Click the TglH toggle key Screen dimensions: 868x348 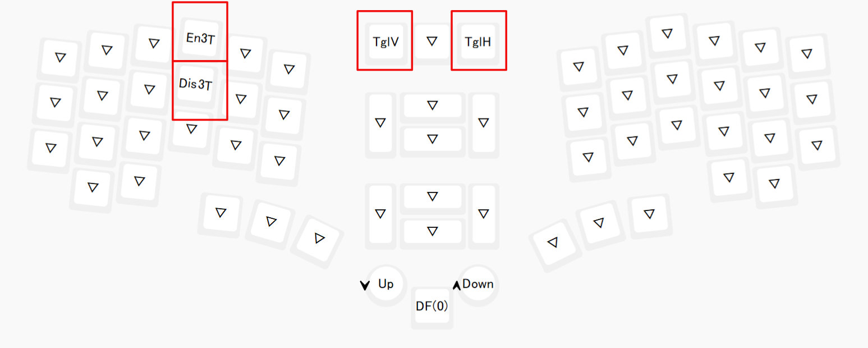(x=478, y=41)
